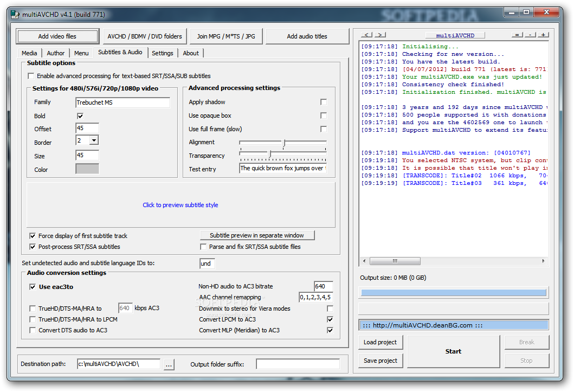Click the Alignment slider handle
Viewport: 574px width, 392px height.
click(x=284, y=143)
